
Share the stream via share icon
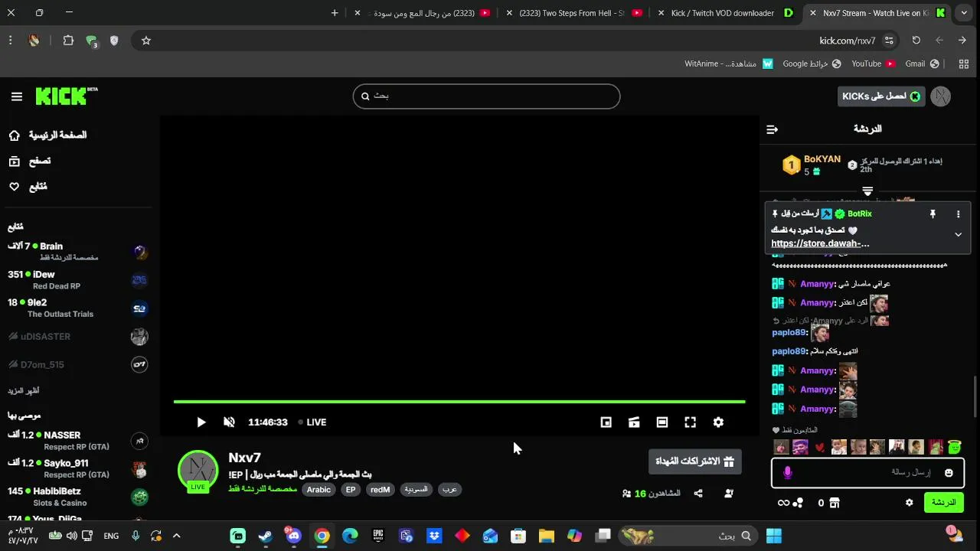698,494
